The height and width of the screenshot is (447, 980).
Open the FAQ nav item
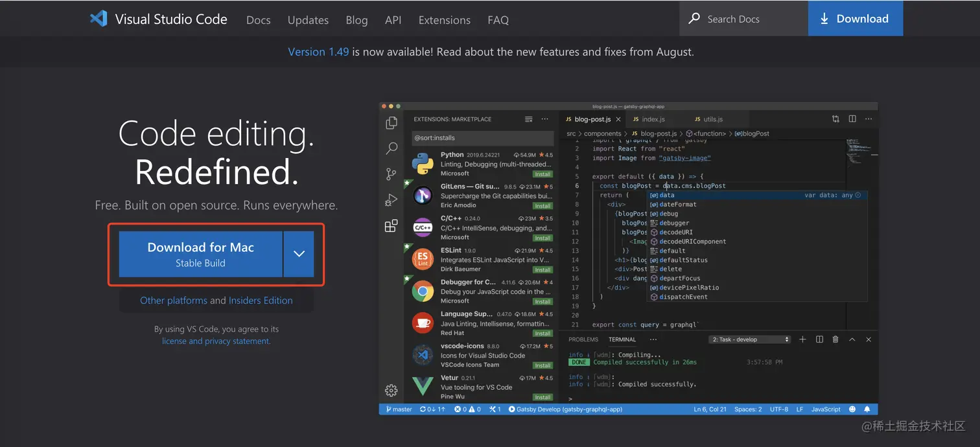498,20
